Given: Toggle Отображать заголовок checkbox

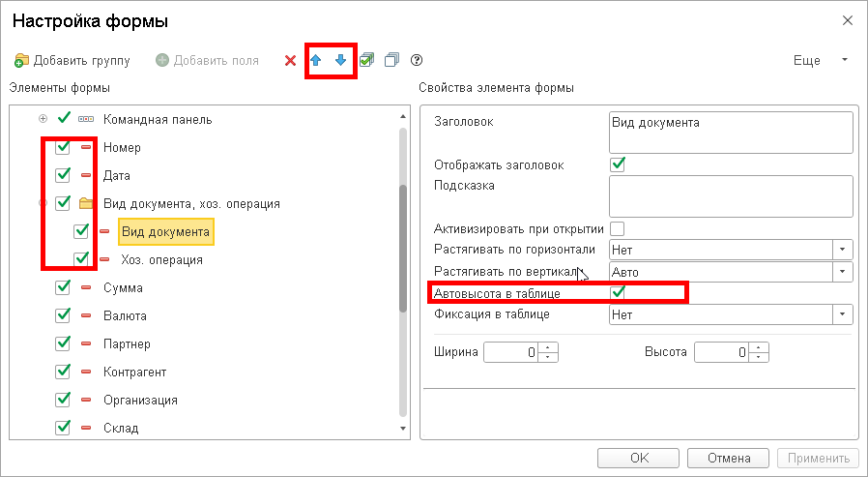Looking at the screenshot, I should click(x=618, y=164).
